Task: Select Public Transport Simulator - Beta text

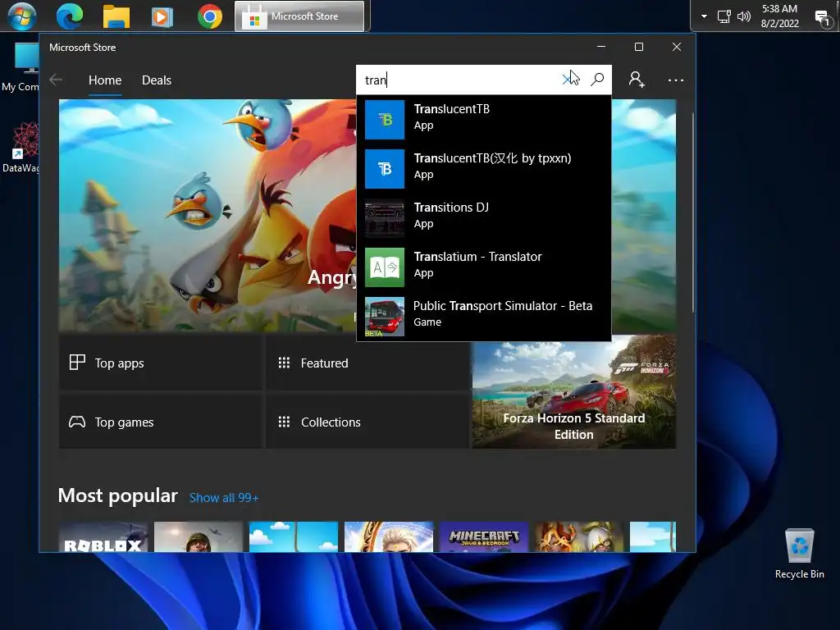Action: (503, 306)
